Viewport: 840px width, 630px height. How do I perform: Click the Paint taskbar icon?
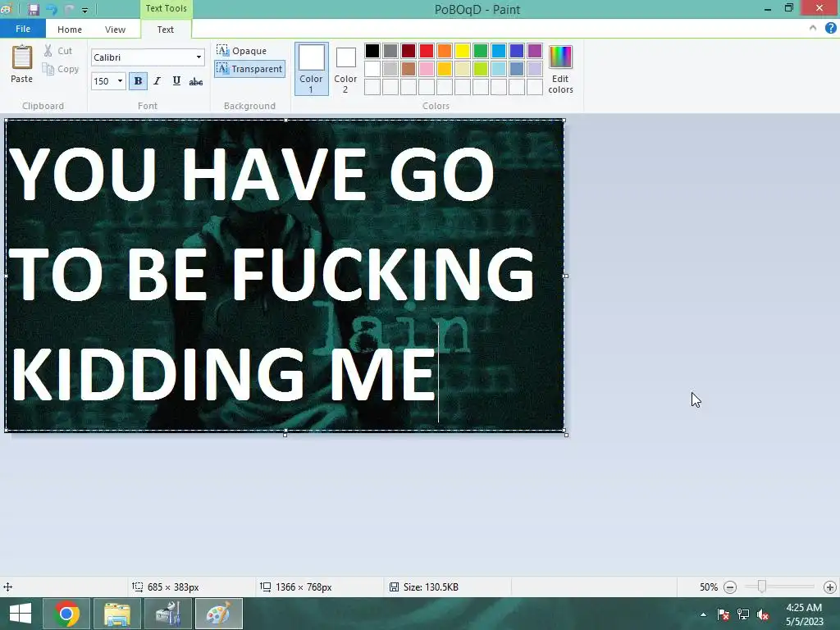tap(218, 614)
